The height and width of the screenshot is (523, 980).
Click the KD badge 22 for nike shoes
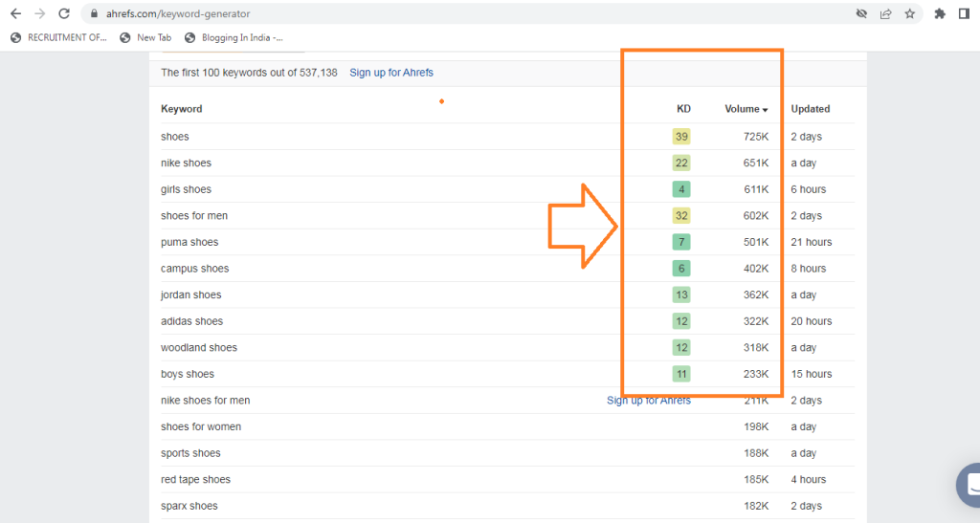point(681,163)
